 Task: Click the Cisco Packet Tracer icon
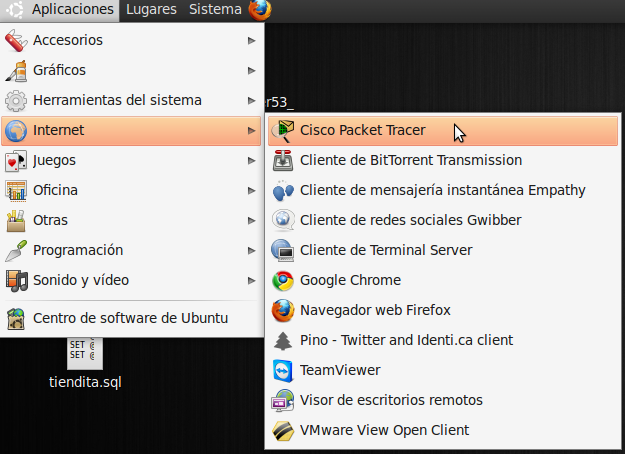283,131
